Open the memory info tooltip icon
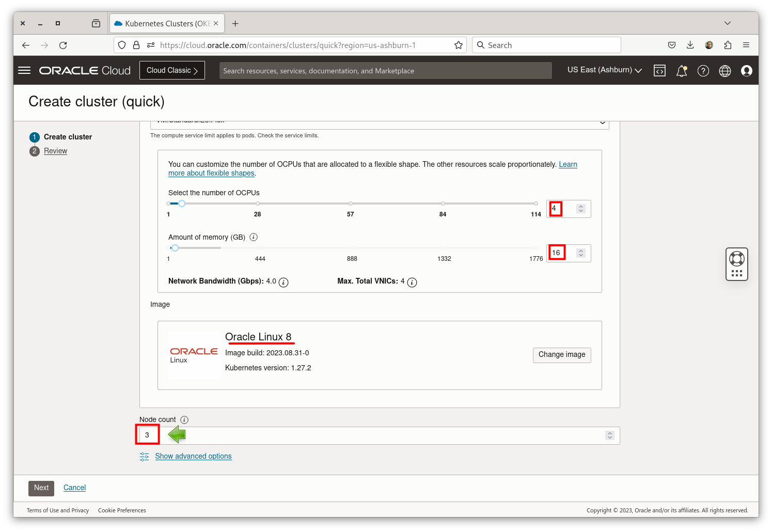 coord(253,237)
